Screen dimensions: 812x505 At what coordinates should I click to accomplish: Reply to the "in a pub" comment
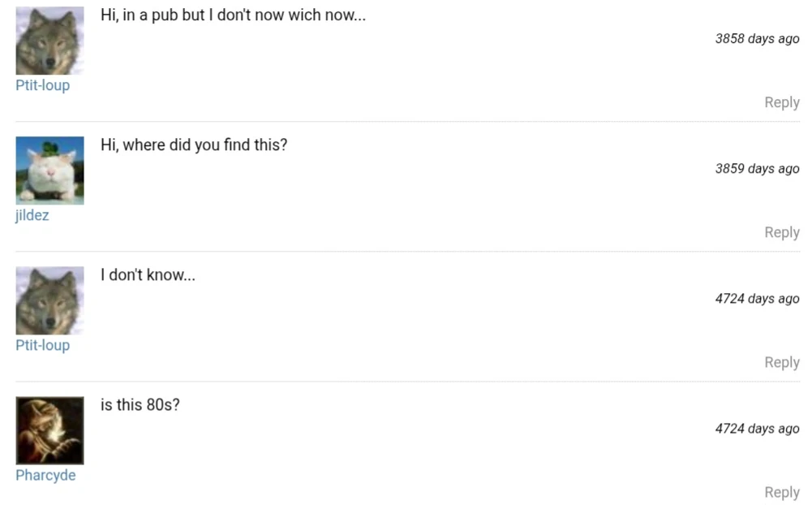(781, 102)
